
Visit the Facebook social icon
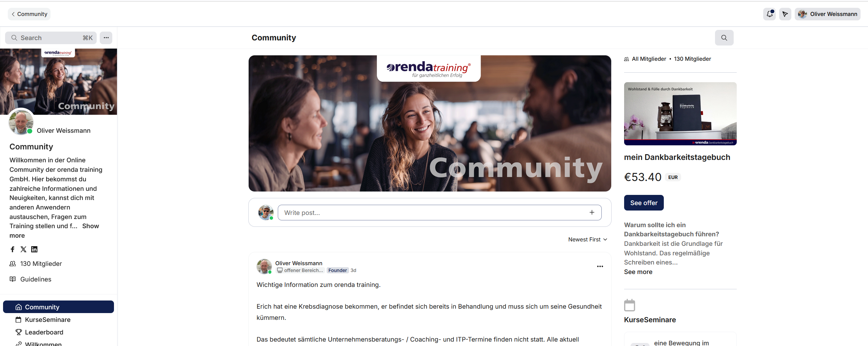point(13,249)
